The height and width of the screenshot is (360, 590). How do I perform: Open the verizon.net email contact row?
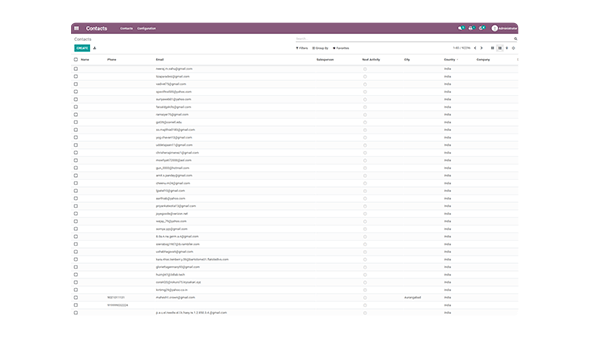pos(295,214)
